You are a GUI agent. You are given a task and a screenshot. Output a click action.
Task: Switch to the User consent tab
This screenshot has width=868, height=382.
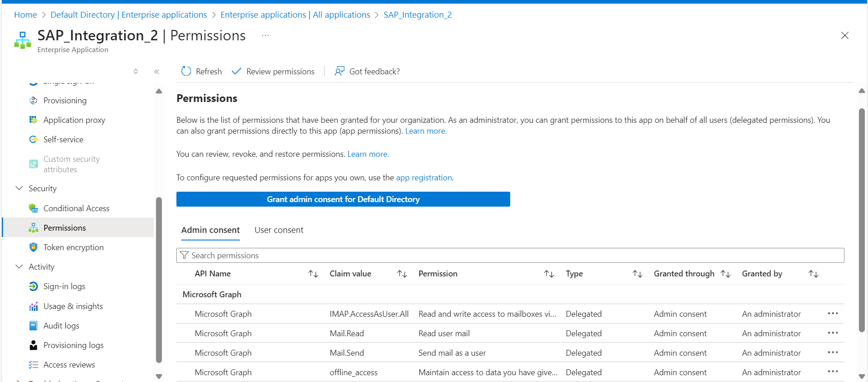click(279, 230)
